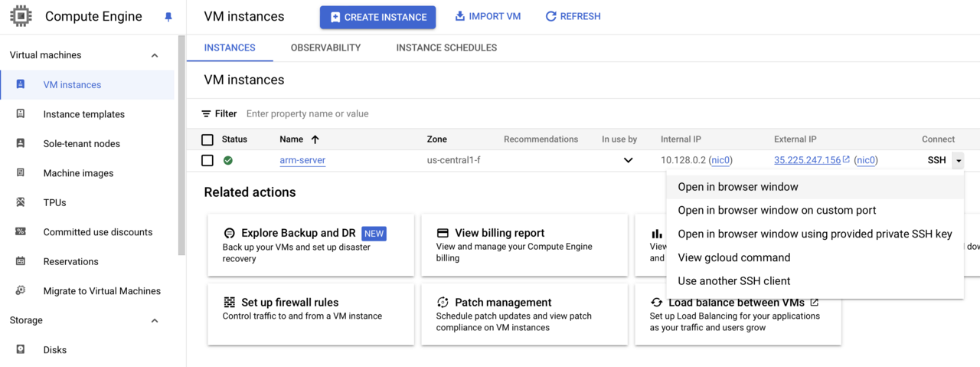Collapse the Virtual machines section
Screen dimensions: 980x367
coord(155,55)
